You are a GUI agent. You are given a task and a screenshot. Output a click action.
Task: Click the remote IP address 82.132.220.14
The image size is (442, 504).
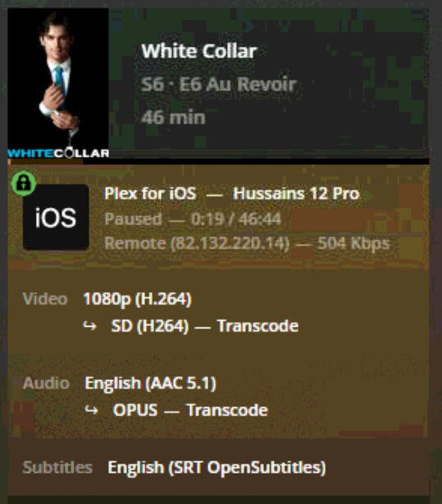(x=230, y=244)
